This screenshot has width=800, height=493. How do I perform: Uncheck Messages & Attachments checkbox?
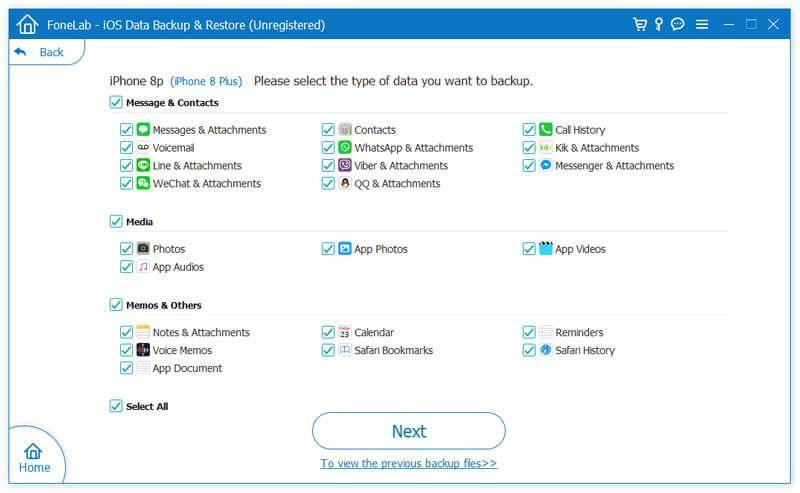(126, 130)
